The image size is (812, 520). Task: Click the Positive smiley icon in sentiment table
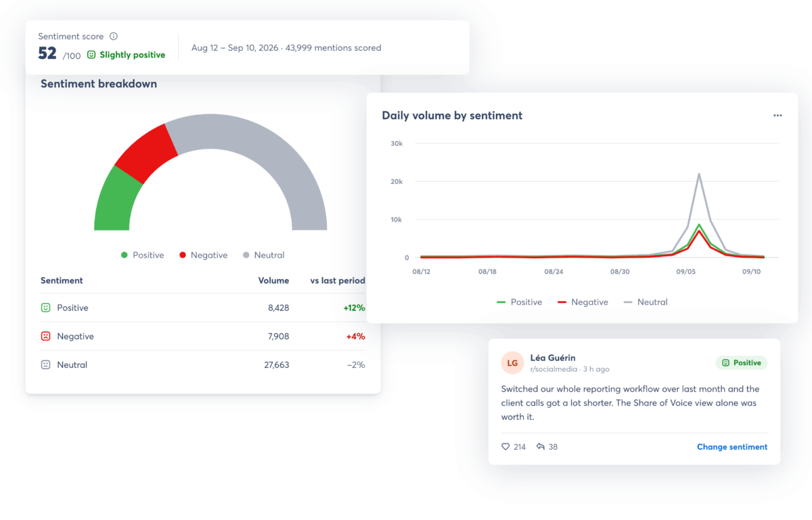click(x=46, y=308)
